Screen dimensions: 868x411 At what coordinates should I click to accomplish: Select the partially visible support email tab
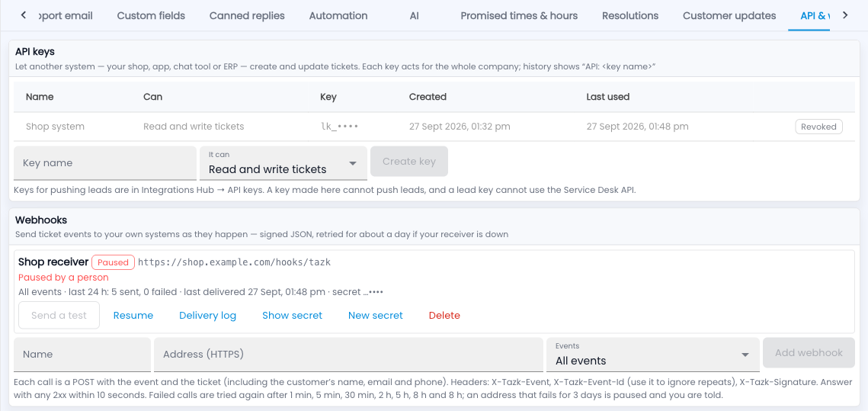click(66, 15)
